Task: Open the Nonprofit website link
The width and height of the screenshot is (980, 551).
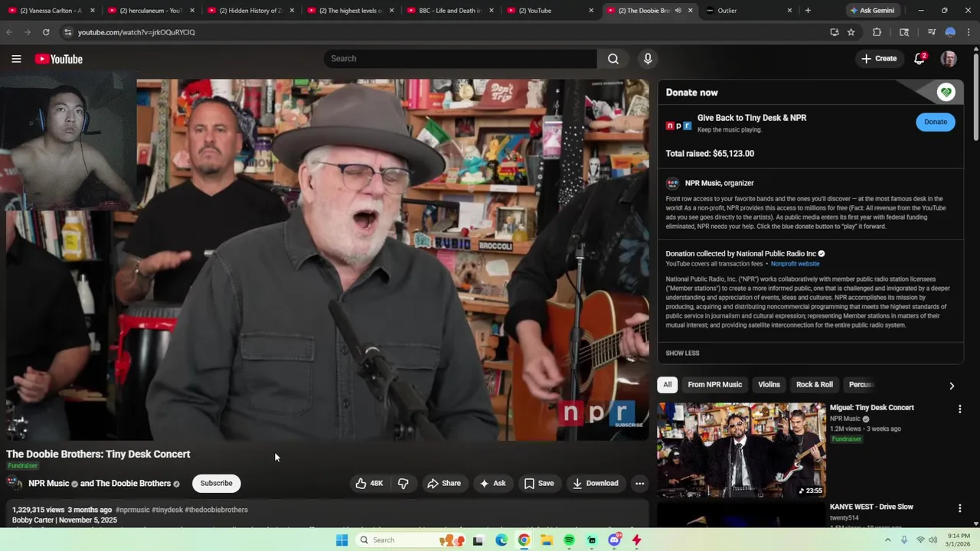Action: pos(795,264)
